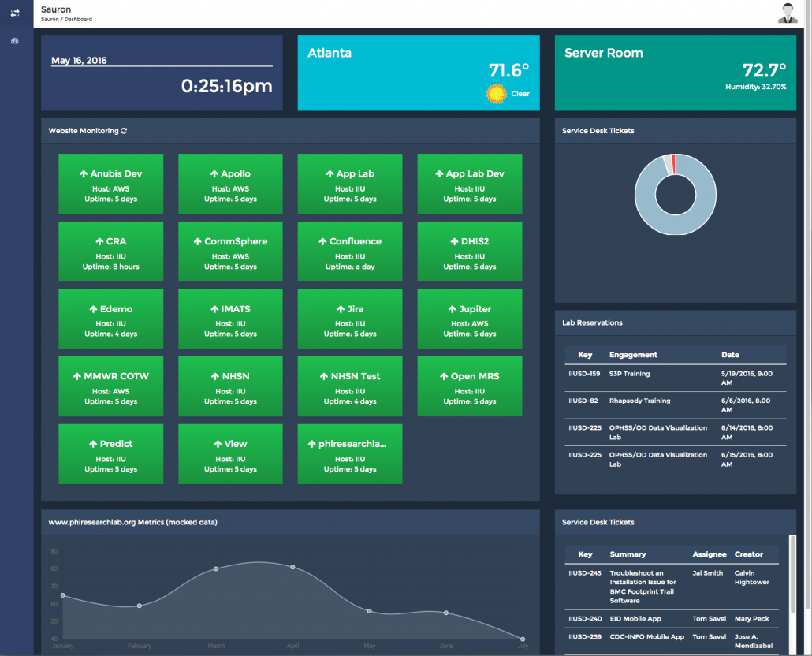
Task: Click the Assignee column header
Action: click(x=710, y=554)
